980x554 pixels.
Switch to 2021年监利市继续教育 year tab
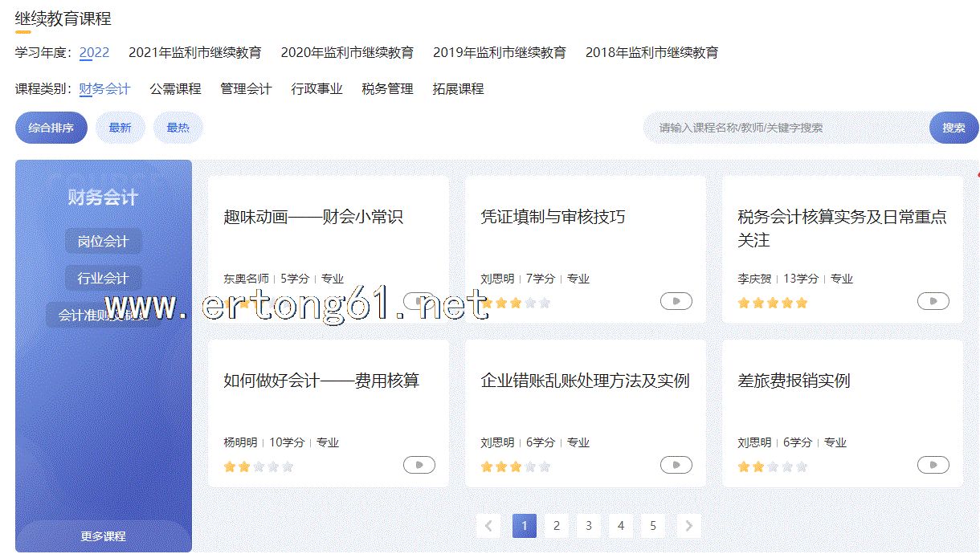195,53
